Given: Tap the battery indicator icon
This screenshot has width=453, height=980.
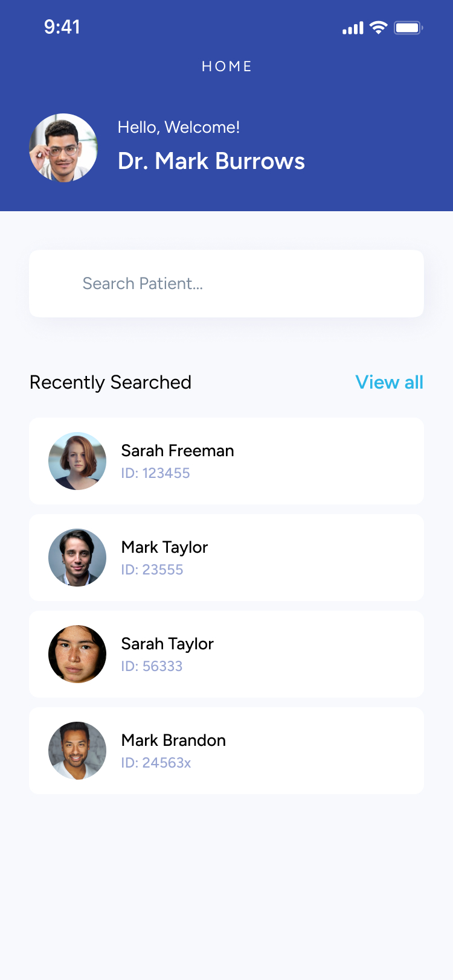Looking at the screenshot, I should tap(408, 28).
